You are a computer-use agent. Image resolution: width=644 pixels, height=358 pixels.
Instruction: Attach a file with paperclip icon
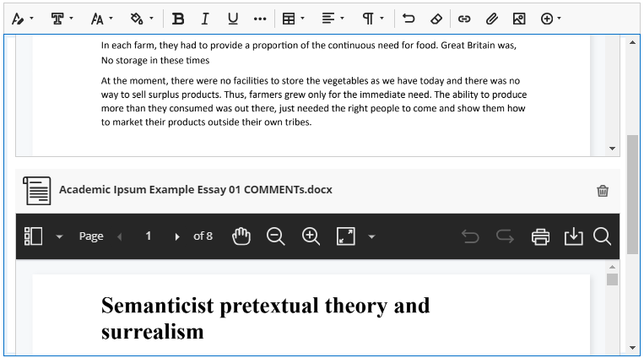click(x=491, y=18)
